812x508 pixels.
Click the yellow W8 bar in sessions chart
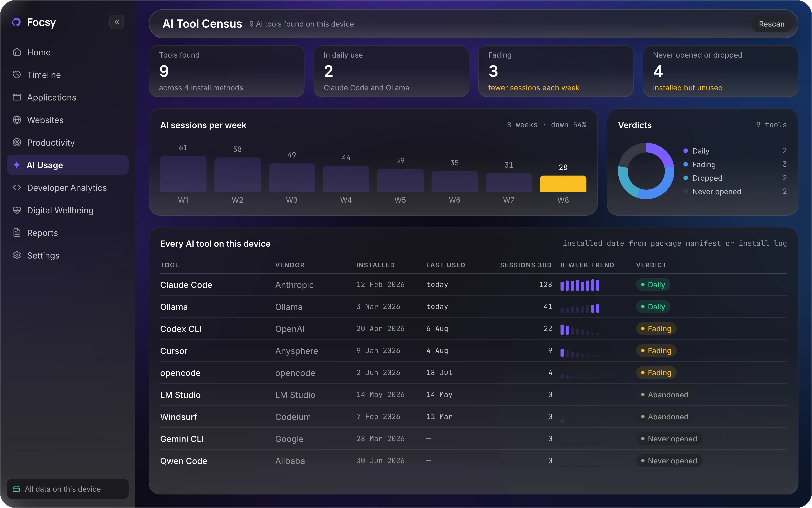(563, 184)
